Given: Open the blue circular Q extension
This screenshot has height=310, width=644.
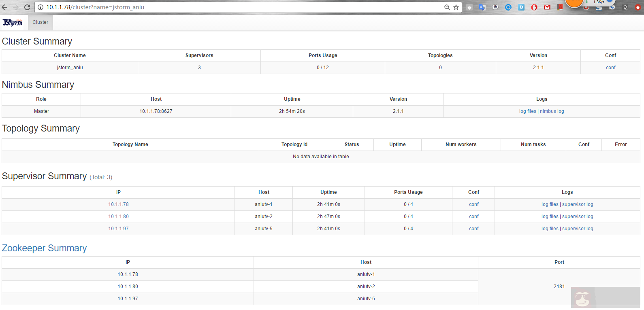Looking at the screenshot, I should click(x=508, y=7).
